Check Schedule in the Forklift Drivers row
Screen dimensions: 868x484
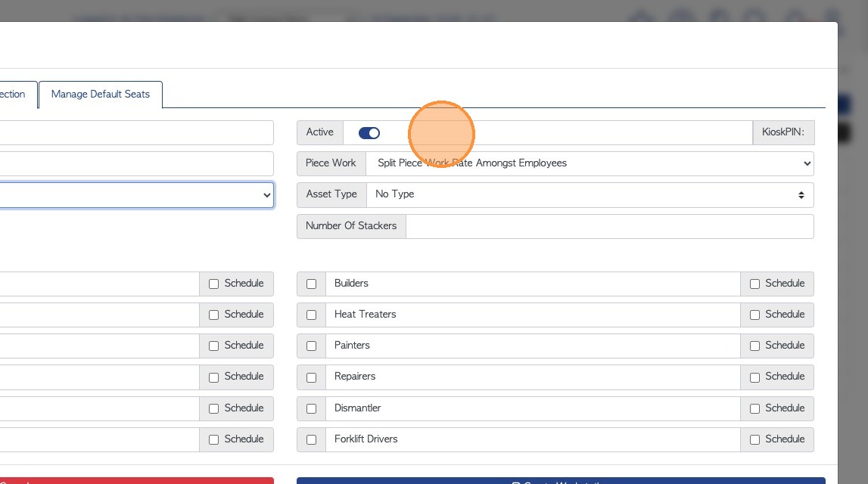tap(754, 439)
